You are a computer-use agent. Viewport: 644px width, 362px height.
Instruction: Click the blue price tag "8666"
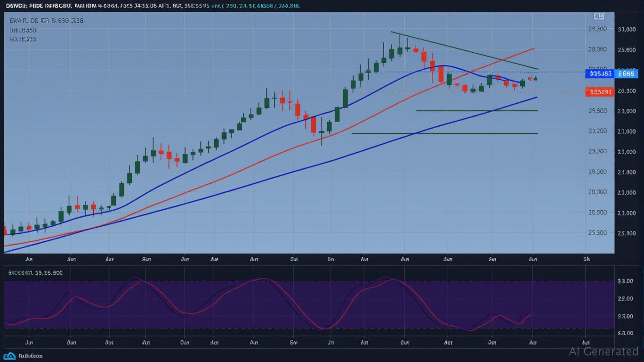pos(627,74)
